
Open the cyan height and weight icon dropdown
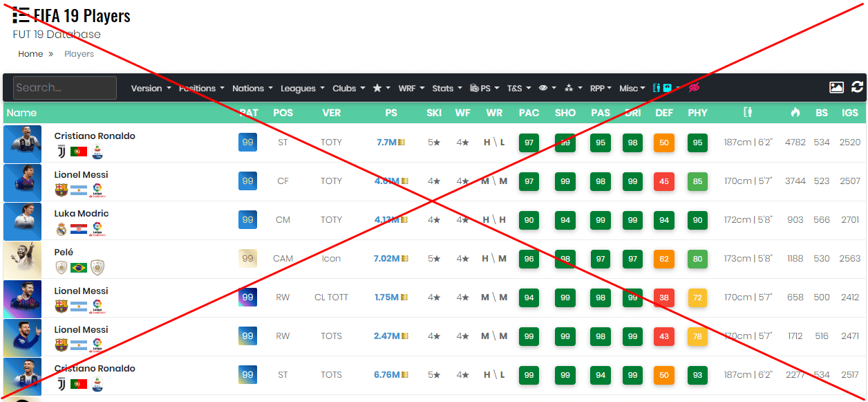666,88
